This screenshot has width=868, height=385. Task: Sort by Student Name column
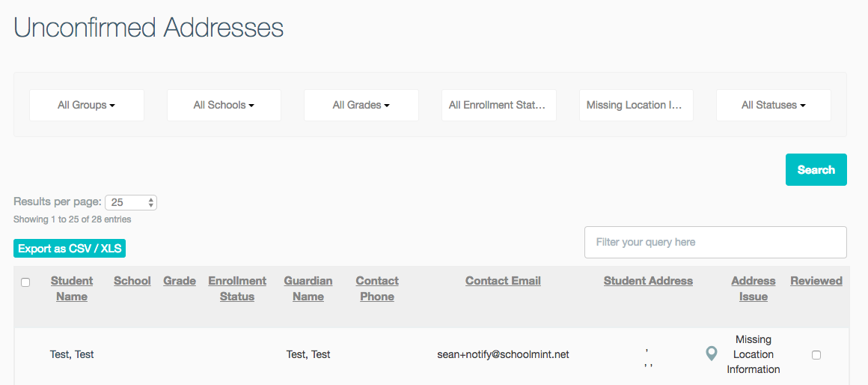72,288
